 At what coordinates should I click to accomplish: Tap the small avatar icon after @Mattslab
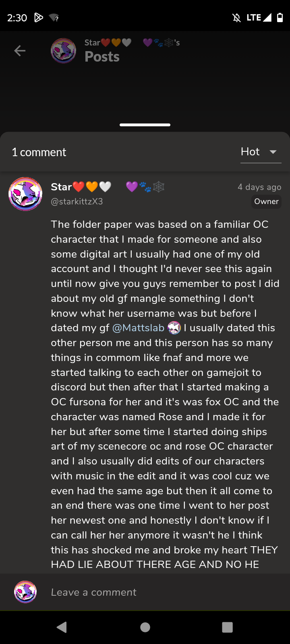pos(174,328)
